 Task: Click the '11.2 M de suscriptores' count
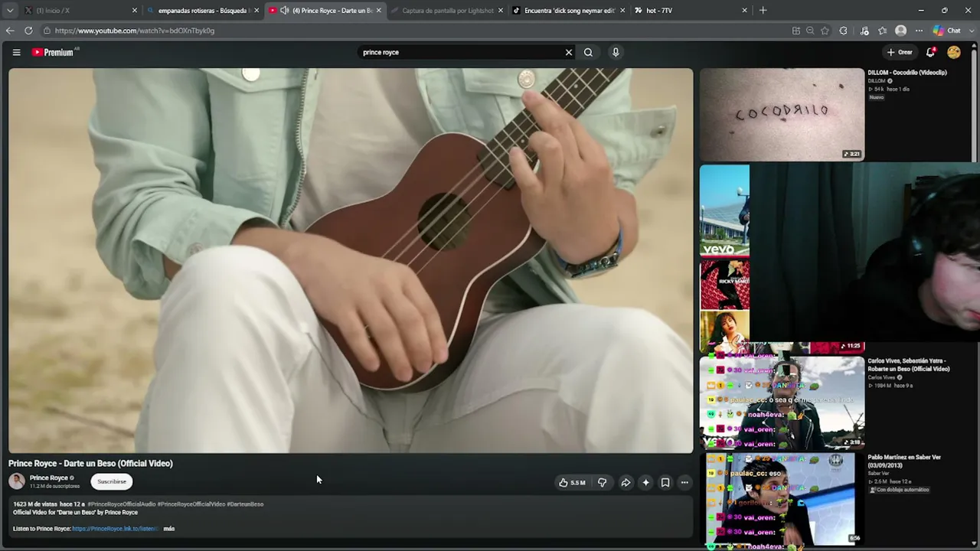(x=54, y=487)
